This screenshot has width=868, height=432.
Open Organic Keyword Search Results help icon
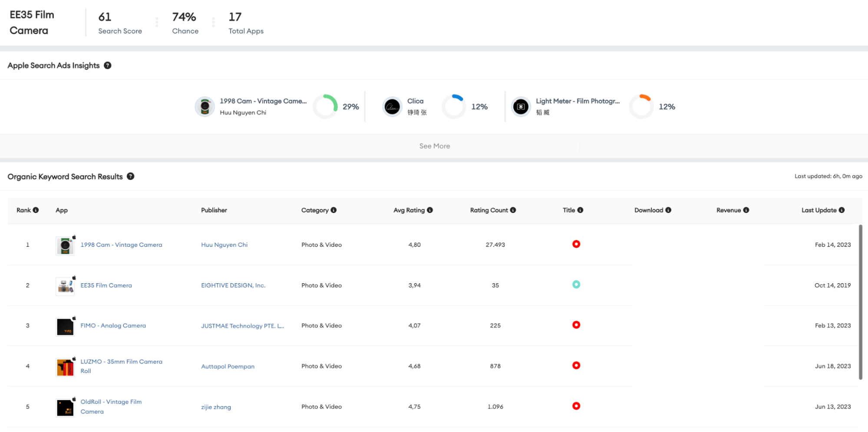[131, 177]
